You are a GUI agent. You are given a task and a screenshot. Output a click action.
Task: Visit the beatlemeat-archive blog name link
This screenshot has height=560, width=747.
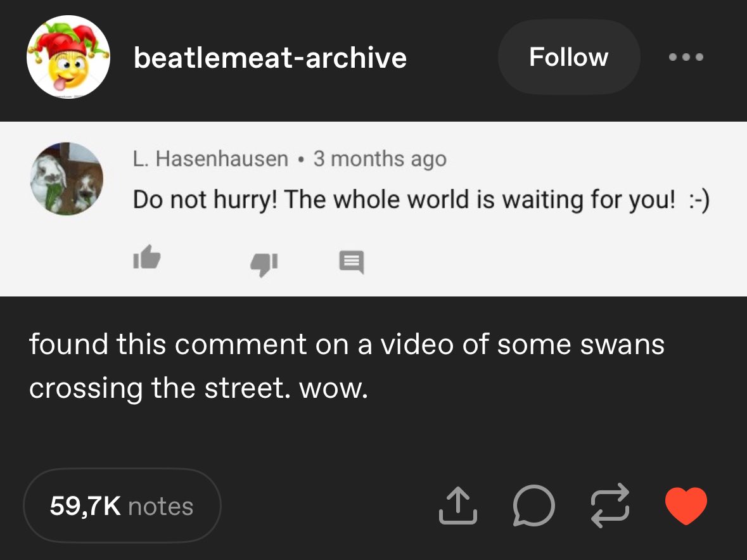tap(270, 58)
